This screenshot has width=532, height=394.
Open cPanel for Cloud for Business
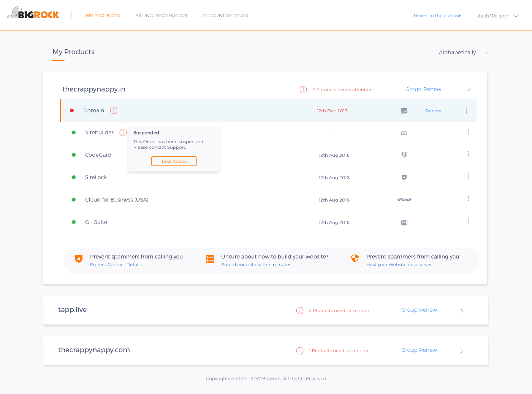coord(404,199)
